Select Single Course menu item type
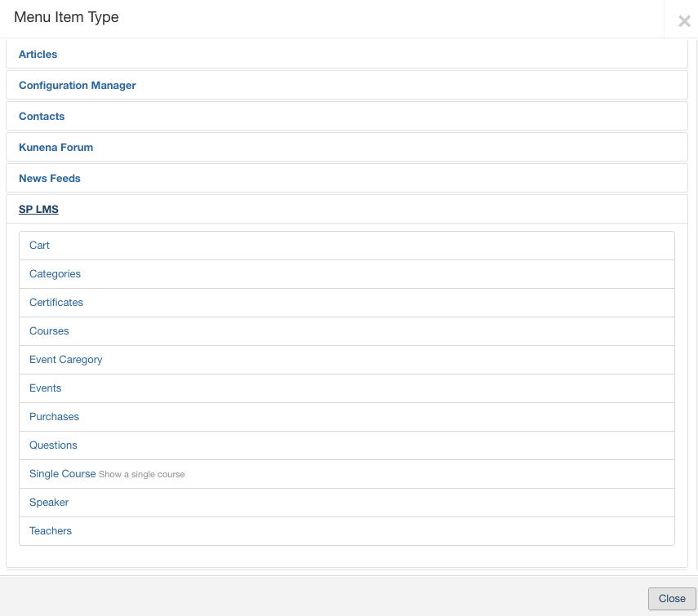This screenshot has width=698, height=616. pyautogui.click(x=63, y=474)
